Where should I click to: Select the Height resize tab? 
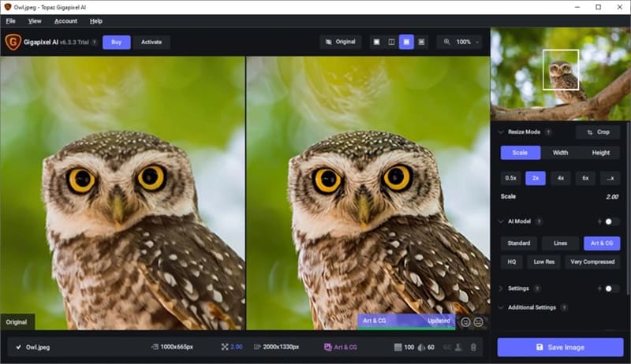(600, 153)
